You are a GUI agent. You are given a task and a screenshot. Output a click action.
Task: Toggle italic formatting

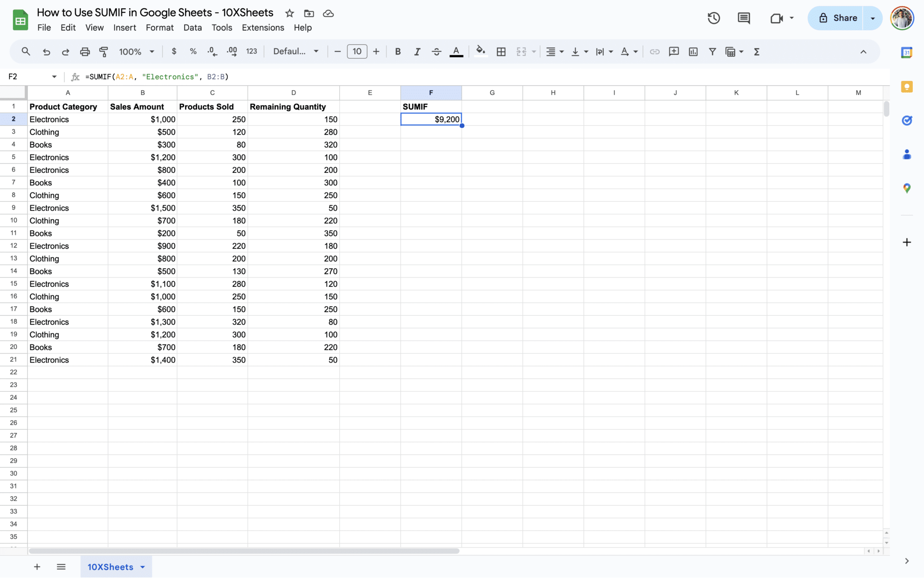417,51
